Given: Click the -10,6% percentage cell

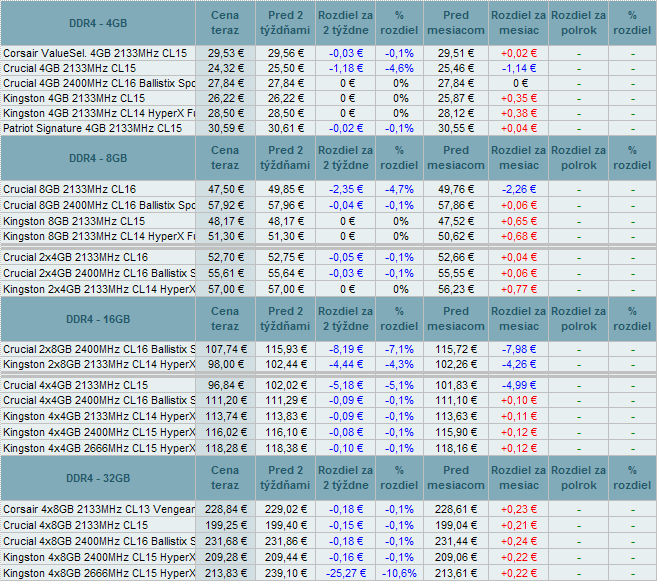Looking at the screenshot, I should (x=399, y=573).
